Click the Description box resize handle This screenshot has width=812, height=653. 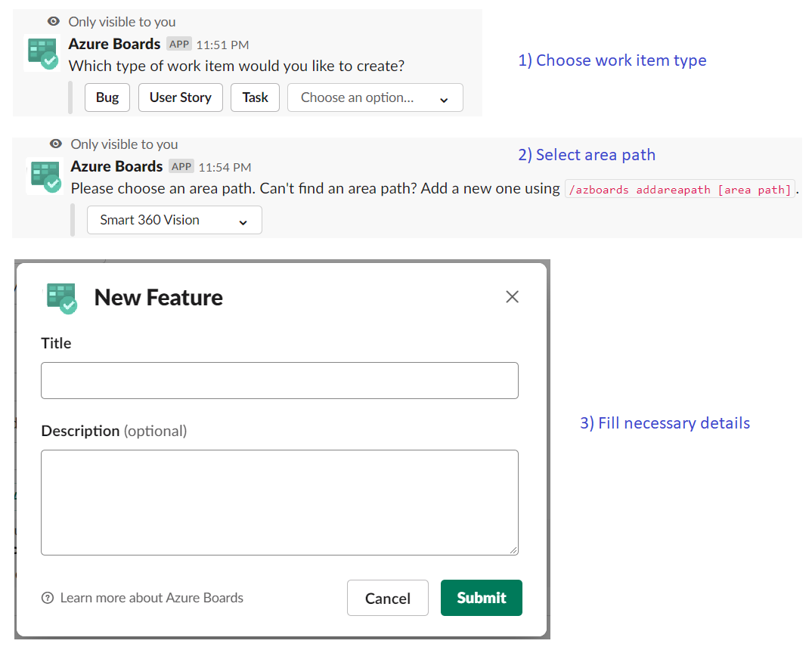[x=513, y=550]
